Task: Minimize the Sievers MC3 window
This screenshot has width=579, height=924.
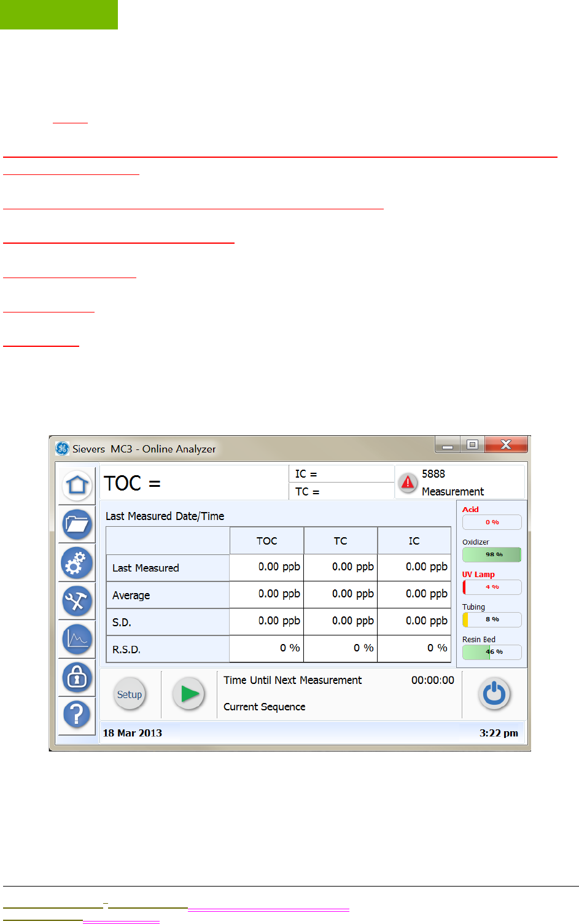Action: (x=448, y=445)
